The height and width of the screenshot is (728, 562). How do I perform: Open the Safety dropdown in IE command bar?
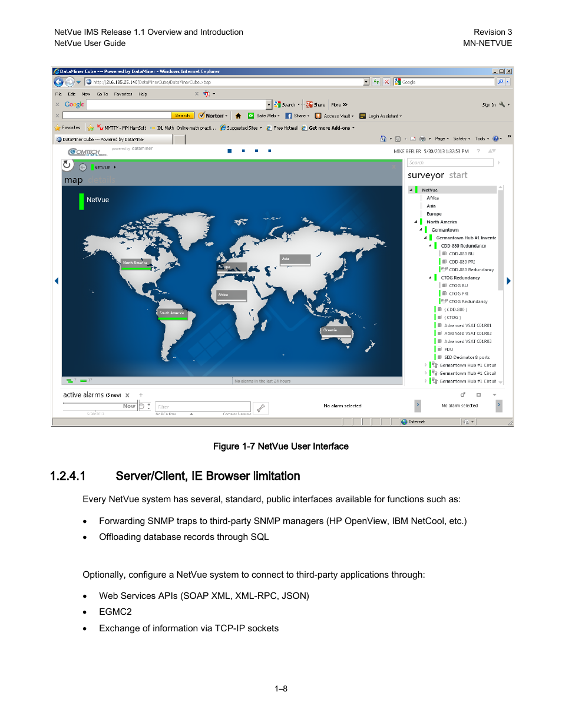pos(462,139)
